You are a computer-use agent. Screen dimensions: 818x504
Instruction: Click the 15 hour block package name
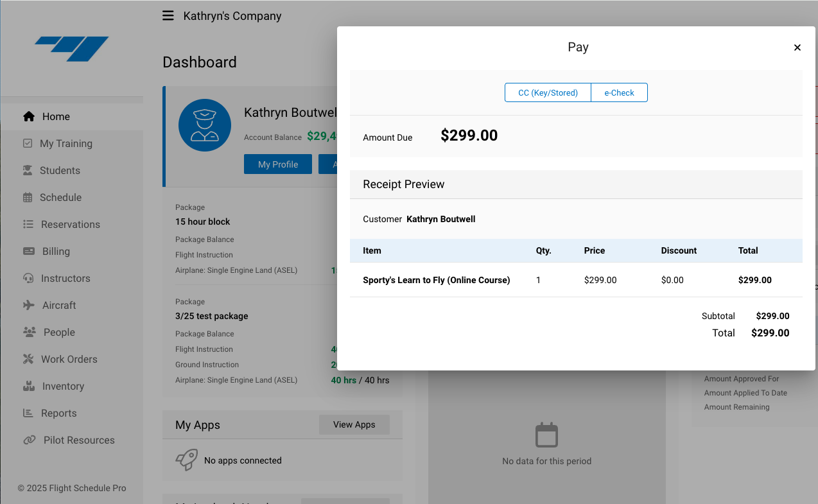pos(203,222)
